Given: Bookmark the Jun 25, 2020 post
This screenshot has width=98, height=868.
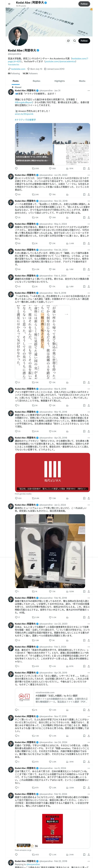Looking at the screenshot, I should click(x=84, y=194).
